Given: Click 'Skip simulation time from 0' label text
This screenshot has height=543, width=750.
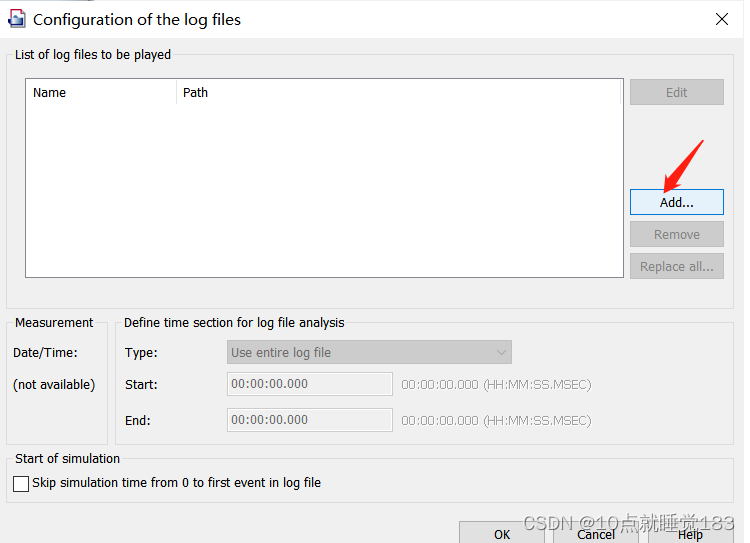Looking at the screenshot, I should coord(110,482).
